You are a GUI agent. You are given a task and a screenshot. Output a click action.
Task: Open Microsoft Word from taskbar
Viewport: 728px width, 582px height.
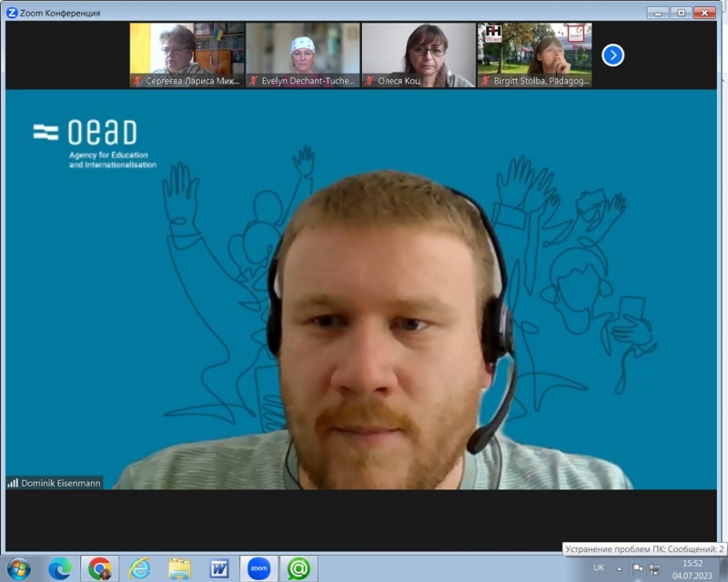[219, 568]
